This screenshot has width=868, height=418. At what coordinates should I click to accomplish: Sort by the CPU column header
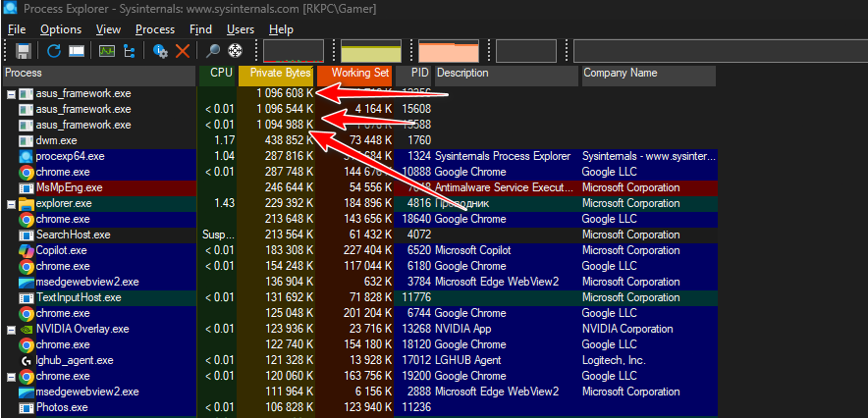tap(217, 76)
